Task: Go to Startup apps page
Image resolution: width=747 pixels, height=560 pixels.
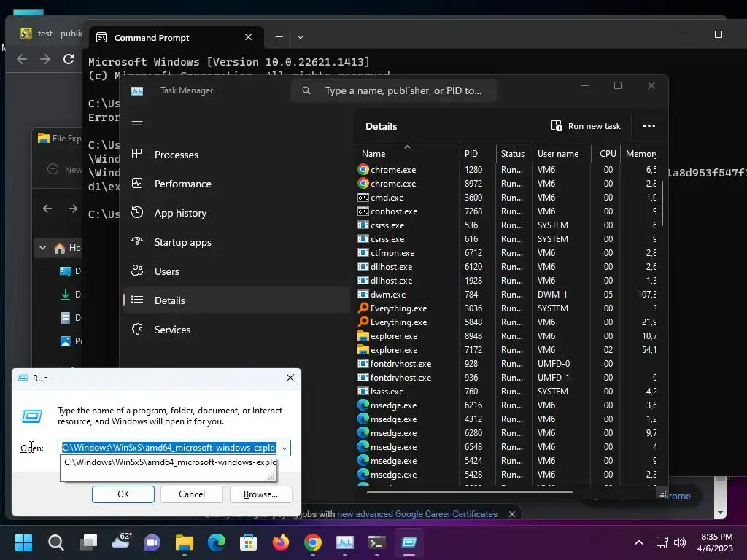Action: click(236, 242)
